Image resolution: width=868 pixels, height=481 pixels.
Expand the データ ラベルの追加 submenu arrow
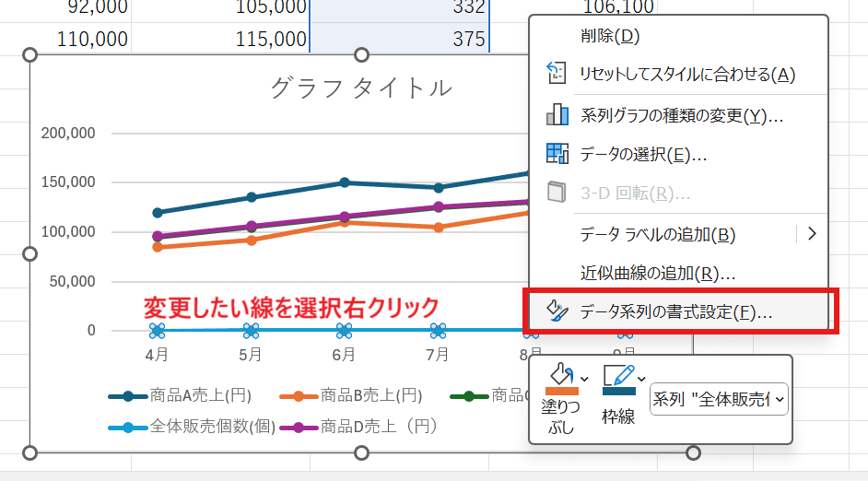click(x=812, y=234)
